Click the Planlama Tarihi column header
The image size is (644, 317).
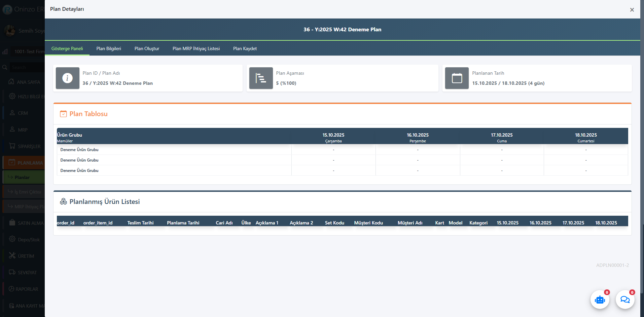(x=183, y=223)
